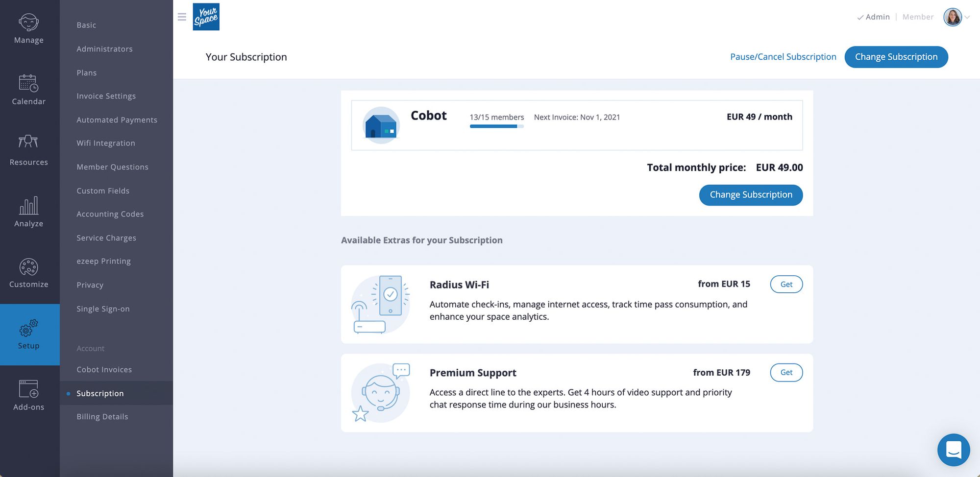The height and width of the screenshot is (477, 980).
Task: Open the Resources section icon
Action: [28, 142]
